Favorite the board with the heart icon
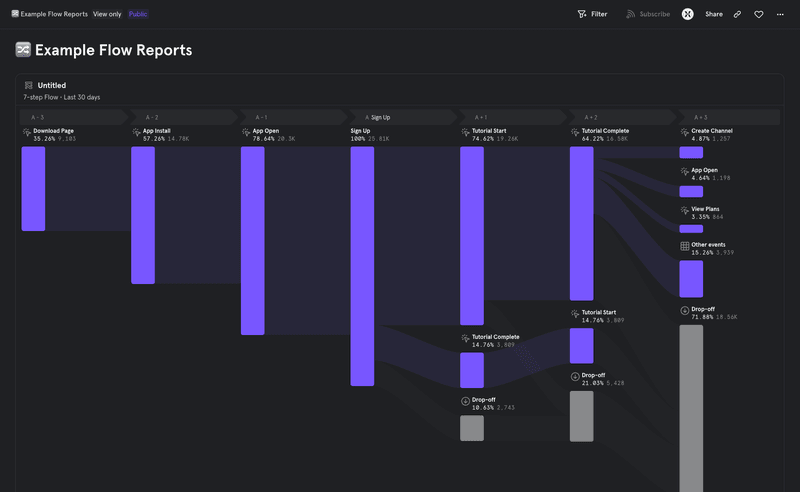 click(759, 14)
